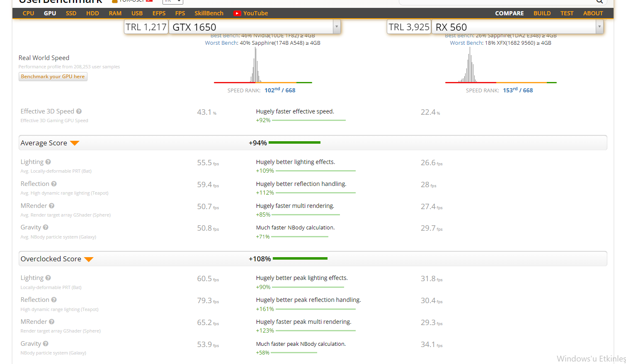Screen dimensions: 626x364
Task: Click Reflection help icon under Average Score
Action: point(54,184)
